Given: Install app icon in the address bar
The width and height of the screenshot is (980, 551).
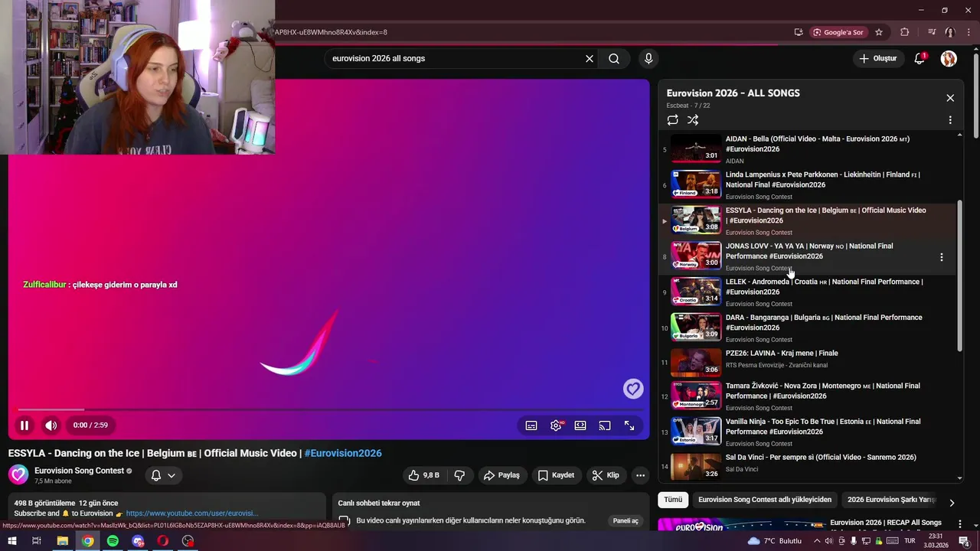Looking at the screenshot, I should tap(799, 32).
